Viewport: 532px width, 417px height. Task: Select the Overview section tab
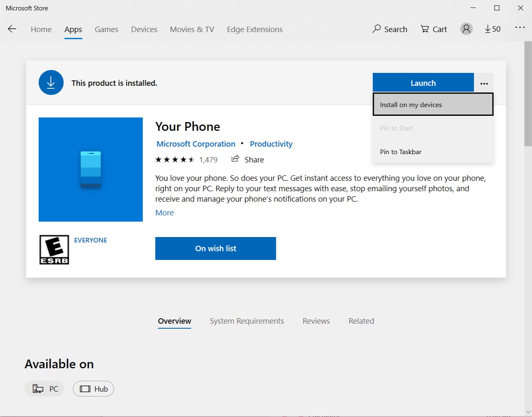(175, 321)
